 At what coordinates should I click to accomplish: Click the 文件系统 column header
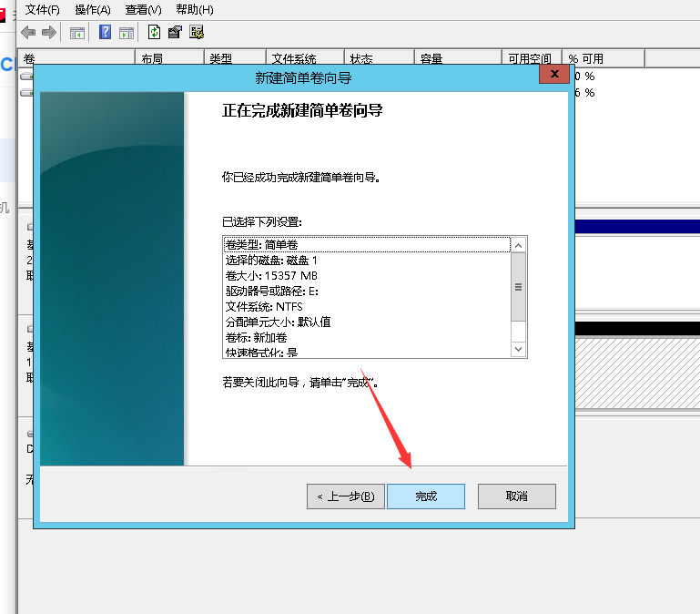(304, 59)
